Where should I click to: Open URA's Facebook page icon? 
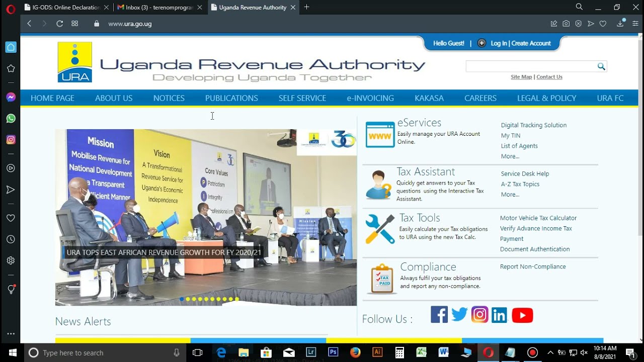point(439,315)
